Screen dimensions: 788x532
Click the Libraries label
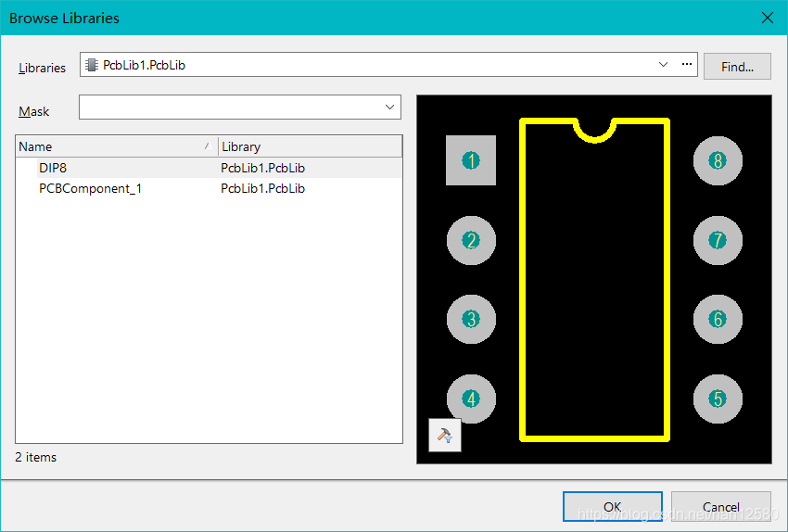(x=43, y=68)
